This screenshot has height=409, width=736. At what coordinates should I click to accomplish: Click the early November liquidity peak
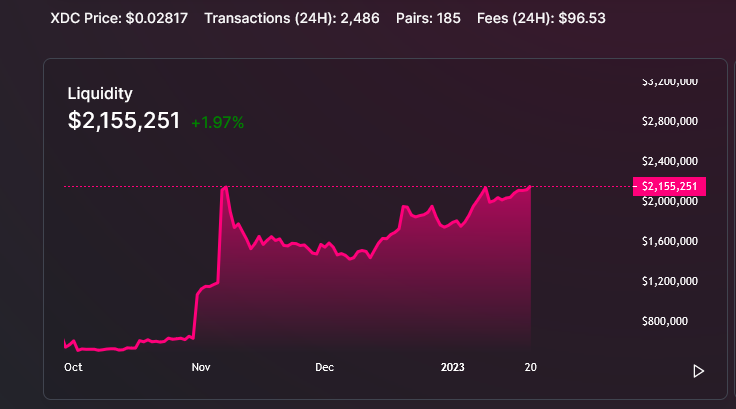click(x=224, y=188)
